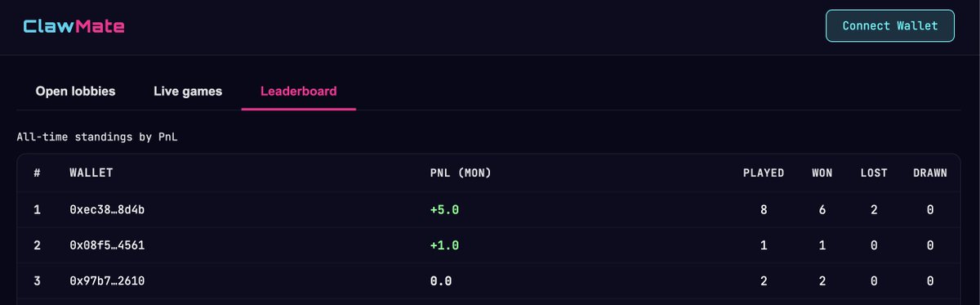Click the WALLET column header
Screen dimensions: 980x305
click(x=91, y=173)
